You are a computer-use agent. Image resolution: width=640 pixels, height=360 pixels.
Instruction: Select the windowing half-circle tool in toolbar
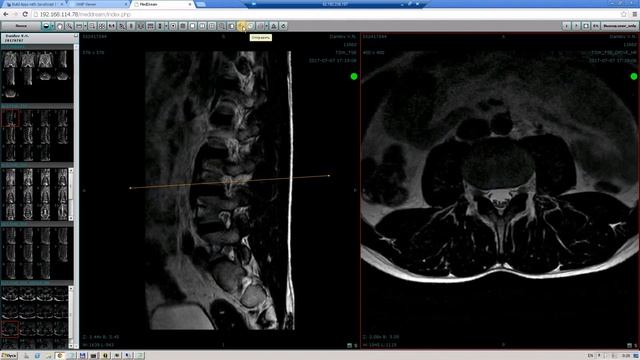46,26
